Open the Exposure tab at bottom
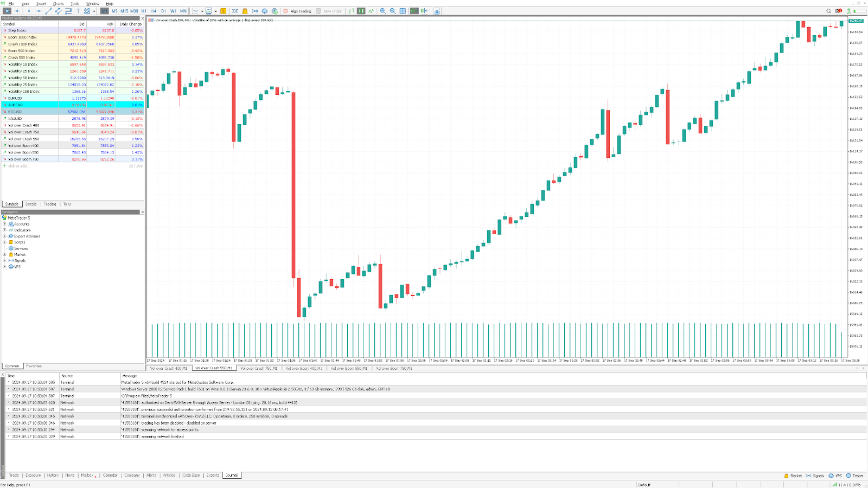This screenshot has height=488, width=868. point(33,475)
